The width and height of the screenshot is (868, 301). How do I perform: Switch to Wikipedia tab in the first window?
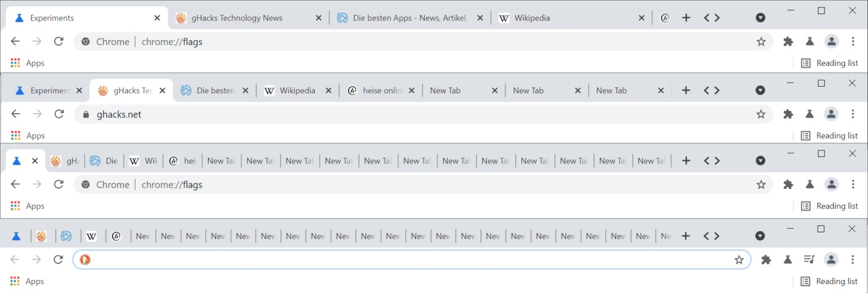tap(571, 18)
